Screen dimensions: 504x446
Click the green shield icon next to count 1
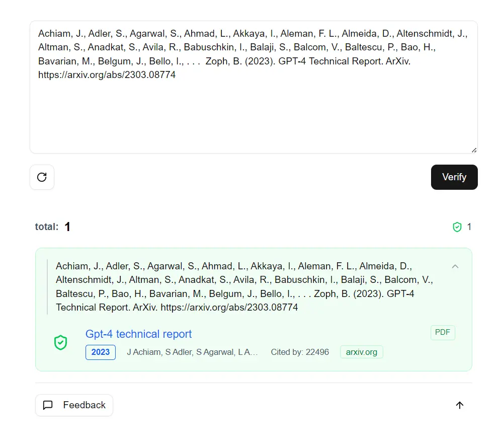[456, 227]
